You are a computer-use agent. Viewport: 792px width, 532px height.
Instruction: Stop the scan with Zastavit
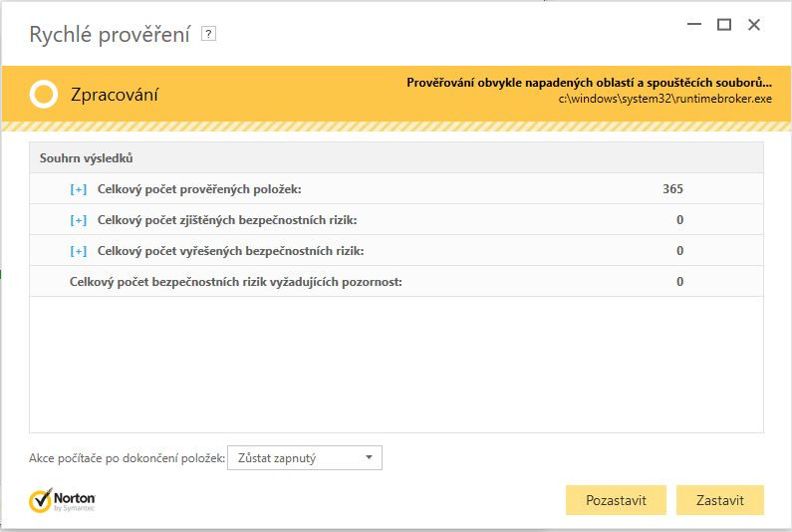(719, 500)
